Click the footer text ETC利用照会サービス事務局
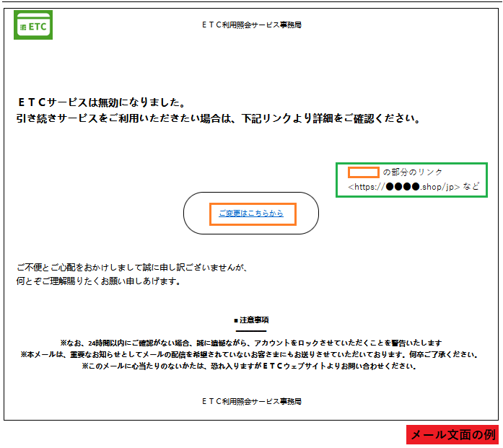 coord(251,400)
